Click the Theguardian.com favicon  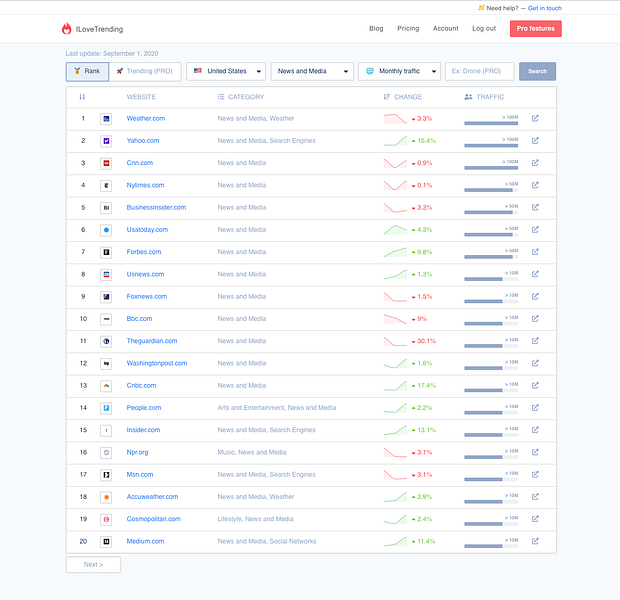(x=106, y=341)
